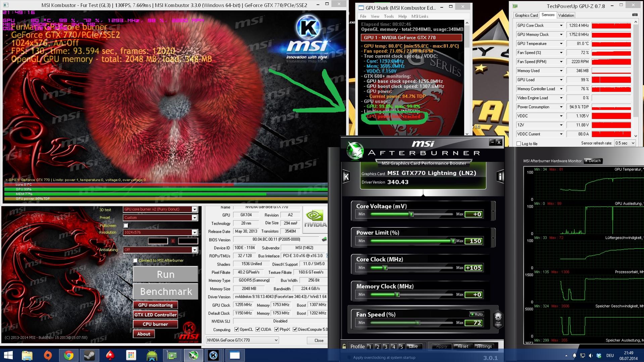The image size is (644, 362).
Task: Switch to MSI Afterburner taskbar icon
Action: (x=193, y=355)
